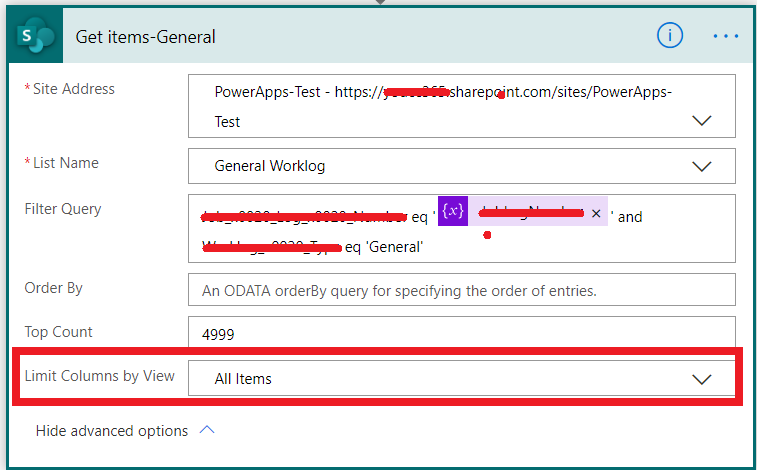Open the ellipsis more options menu
This screenshot has height=470, width=757.
click(725, 36)
